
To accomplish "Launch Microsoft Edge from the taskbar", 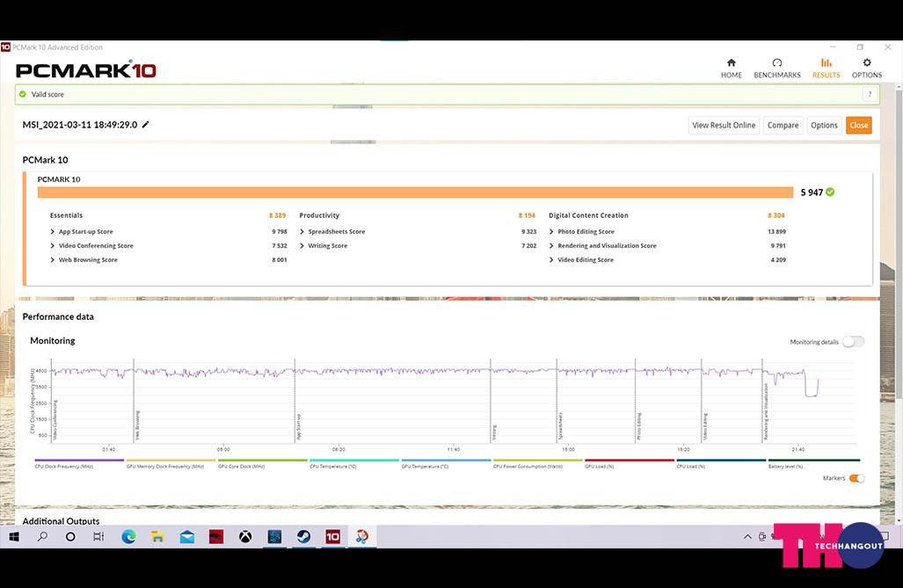I will coord(128,537).
